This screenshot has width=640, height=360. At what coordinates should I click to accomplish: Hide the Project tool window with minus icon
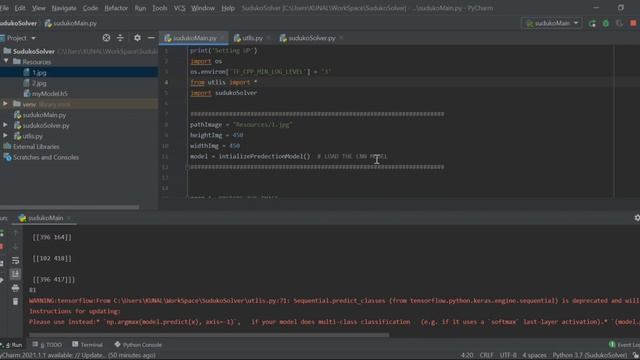(x=151, y=38)
